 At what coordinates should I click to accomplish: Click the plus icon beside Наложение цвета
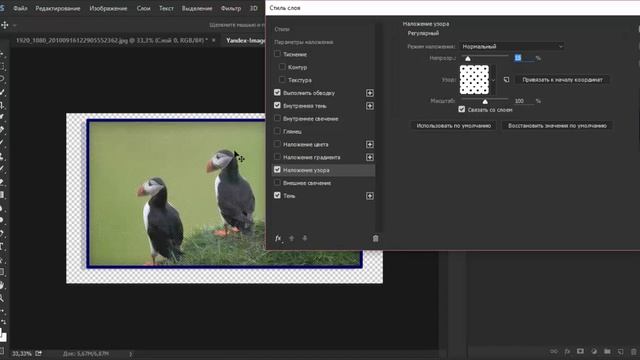370,144
